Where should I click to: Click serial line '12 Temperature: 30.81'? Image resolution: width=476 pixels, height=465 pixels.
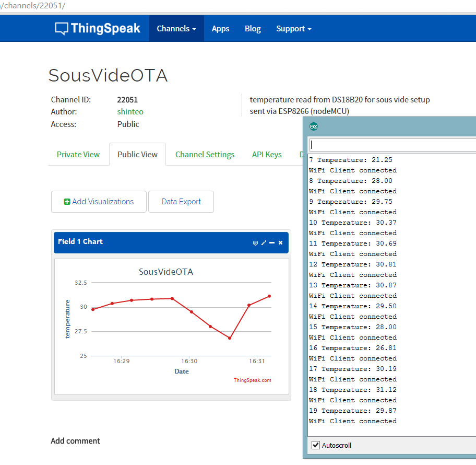pyautogui.click(x=353, y=264)
